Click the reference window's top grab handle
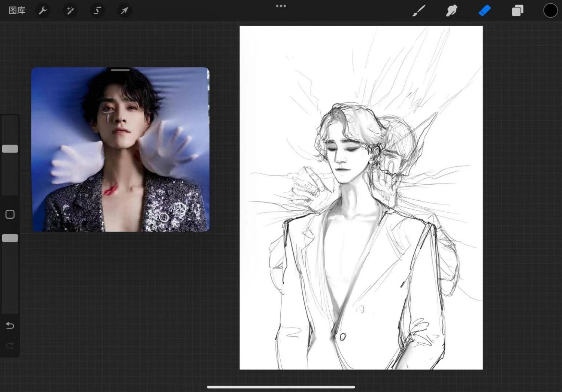The height and width of the screenshot is (392, 562). point(120,70)
